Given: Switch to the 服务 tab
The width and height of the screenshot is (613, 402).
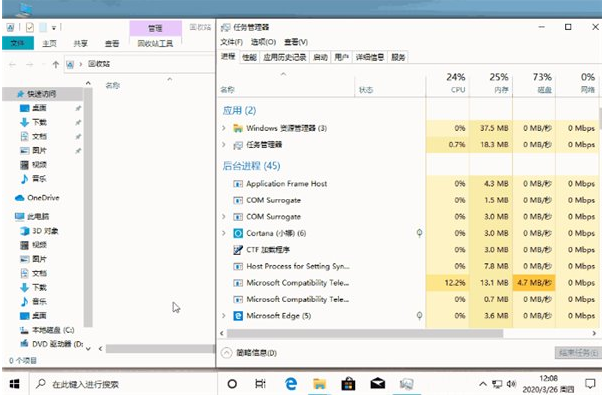Looking at the screenshot, I should coord(398,57).
